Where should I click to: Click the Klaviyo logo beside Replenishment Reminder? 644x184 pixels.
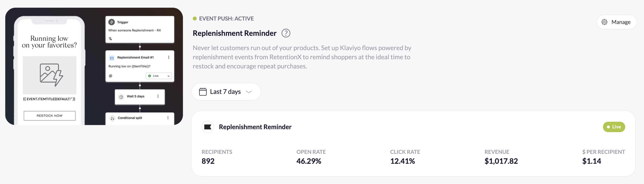pyautogui.click(x=208, y=127)
